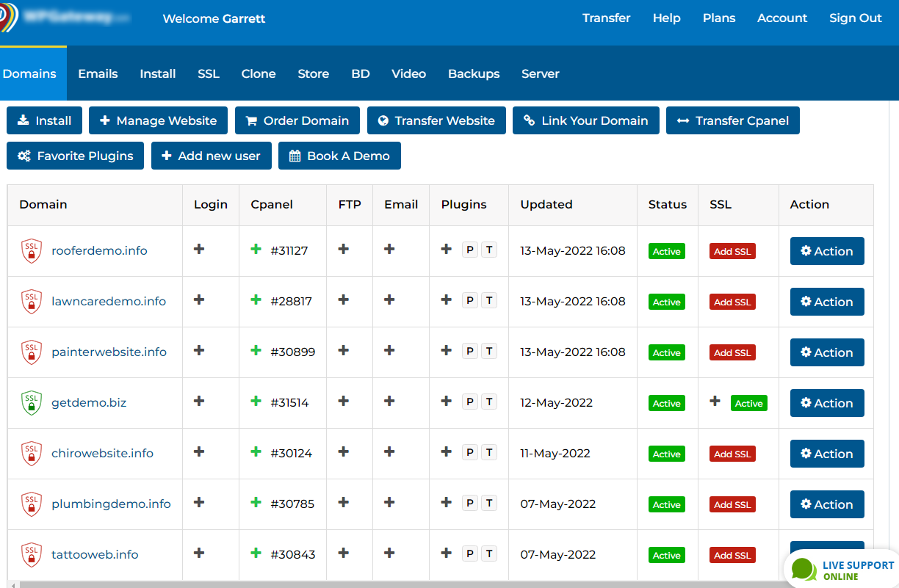Click the horizontal scrollbar at the bottom
Screen dimensions: 899x588
click(367, 584)
